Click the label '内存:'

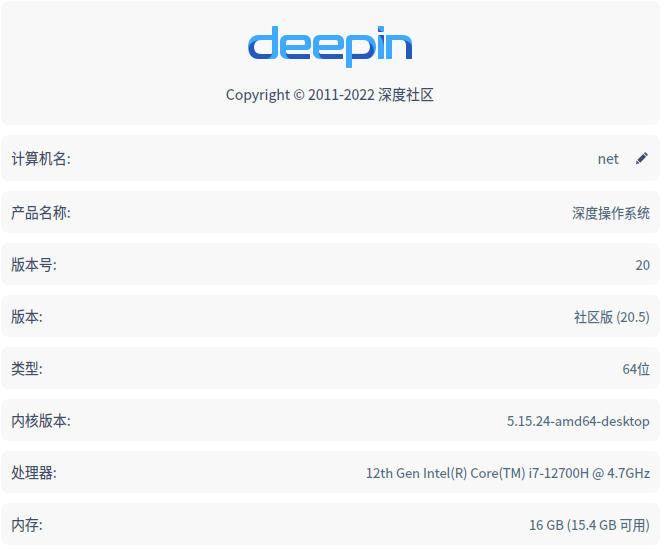[x=27, y=525]
